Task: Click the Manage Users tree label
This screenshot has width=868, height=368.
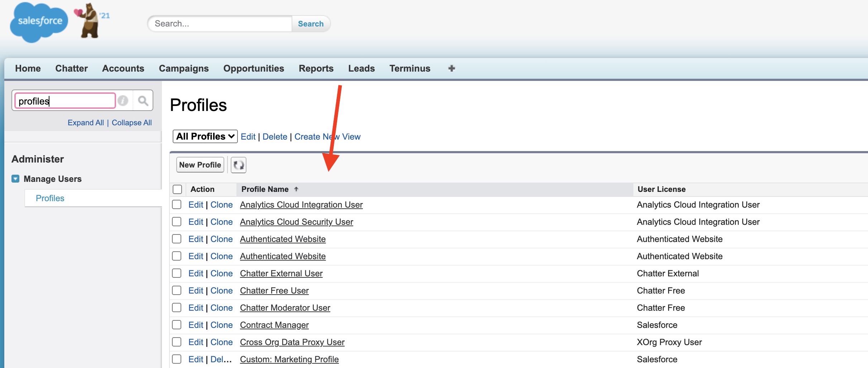Action: 53,179
